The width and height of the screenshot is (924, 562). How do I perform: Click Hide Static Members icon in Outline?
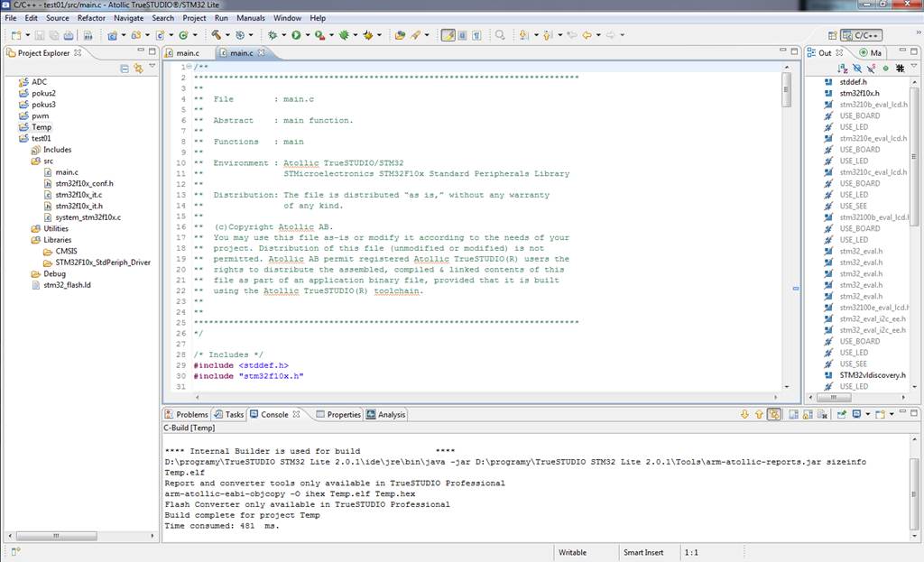(871, 69)
